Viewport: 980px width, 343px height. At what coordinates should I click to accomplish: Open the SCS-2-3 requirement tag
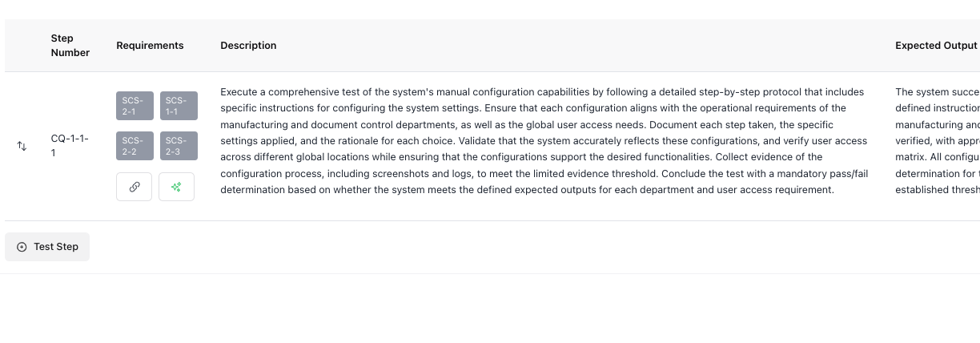[x=178, y=146]
